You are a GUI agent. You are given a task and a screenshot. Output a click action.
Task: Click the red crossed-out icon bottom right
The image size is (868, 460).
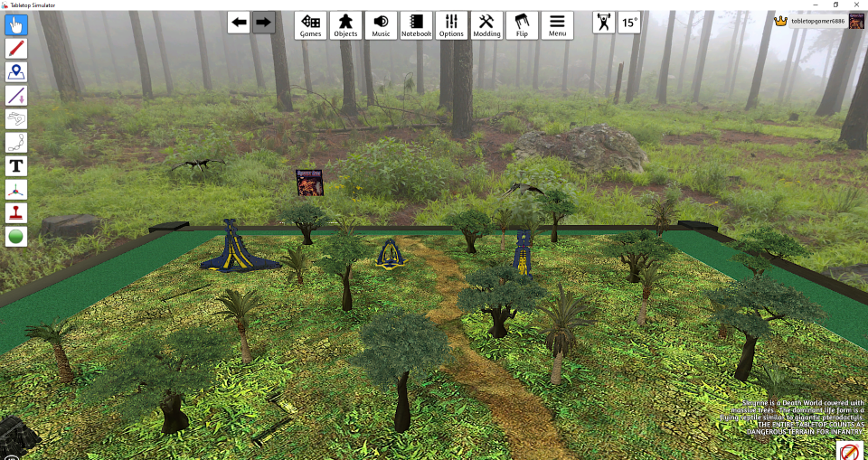point(849,450)
